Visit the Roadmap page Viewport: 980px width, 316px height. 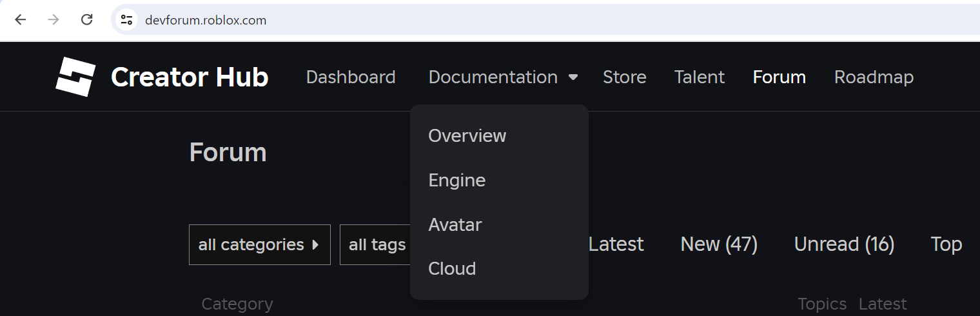click(874, 77)
